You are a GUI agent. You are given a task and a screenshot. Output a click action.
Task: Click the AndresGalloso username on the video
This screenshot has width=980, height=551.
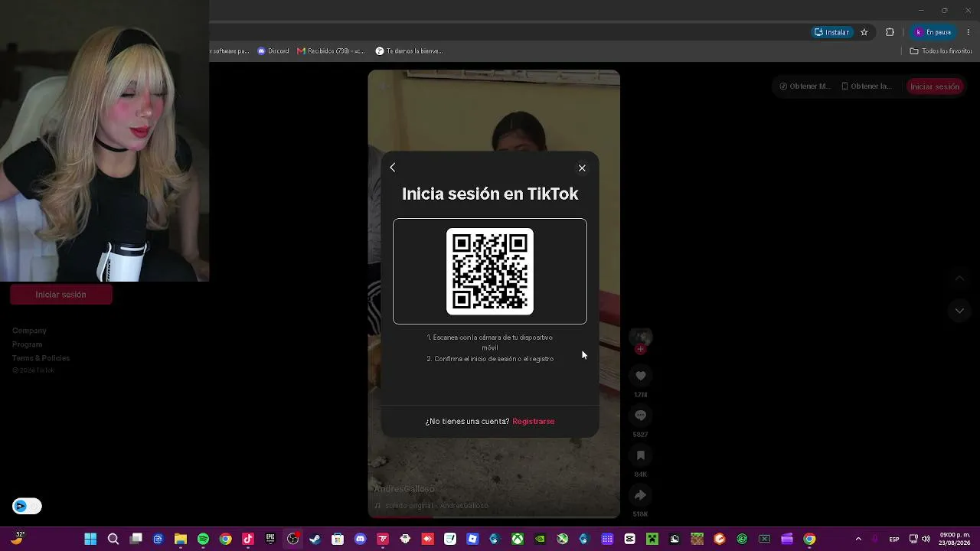[x=404, y=489]
